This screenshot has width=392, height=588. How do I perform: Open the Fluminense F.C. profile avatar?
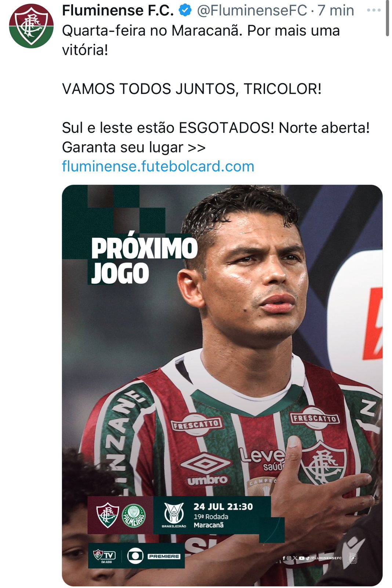pos(31,26)
